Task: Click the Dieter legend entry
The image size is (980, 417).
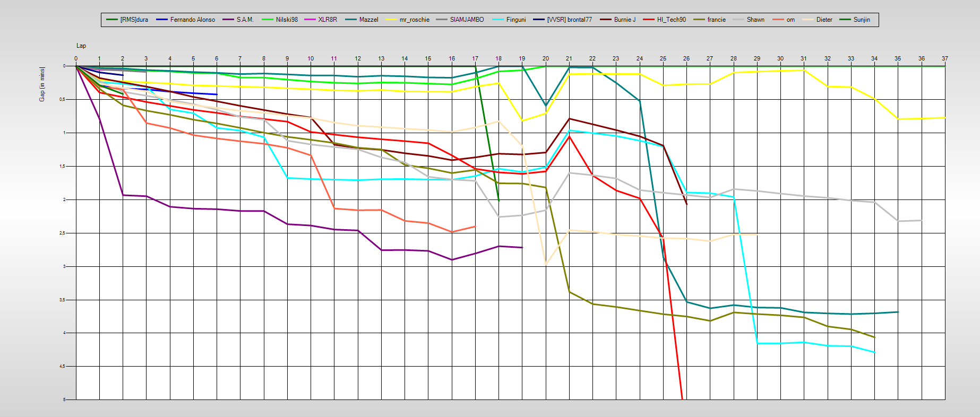Action: coord(824,20)
